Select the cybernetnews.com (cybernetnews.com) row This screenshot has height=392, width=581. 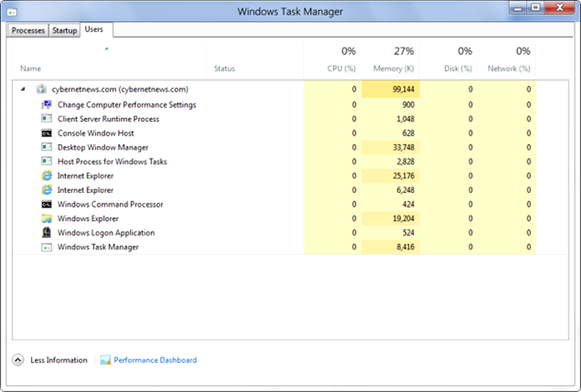(290, 89)
